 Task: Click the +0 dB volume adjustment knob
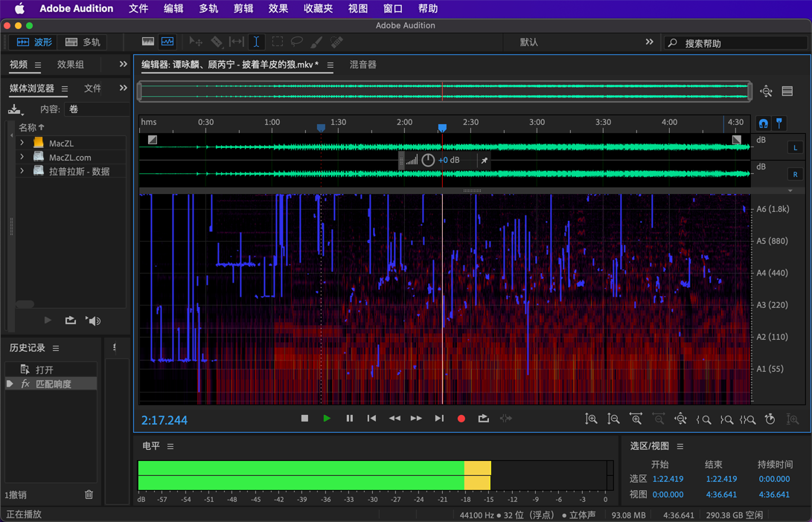[428, 160]
